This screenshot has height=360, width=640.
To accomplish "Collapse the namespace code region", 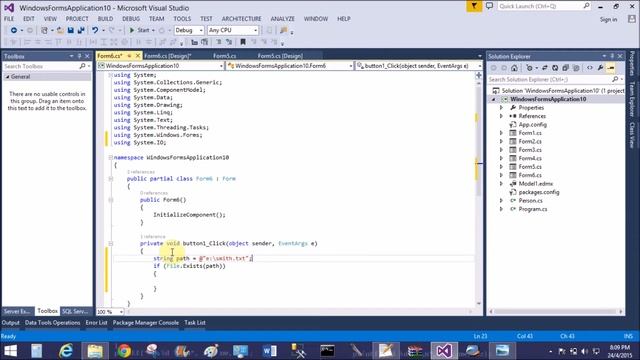I will click(110, 158).
